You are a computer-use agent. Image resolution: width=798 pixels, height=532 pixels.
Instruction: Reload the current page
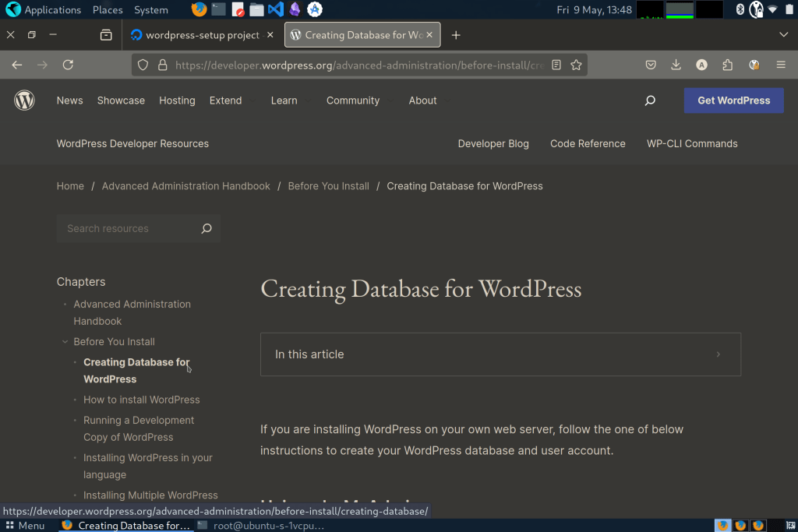(x=68, y=65)
